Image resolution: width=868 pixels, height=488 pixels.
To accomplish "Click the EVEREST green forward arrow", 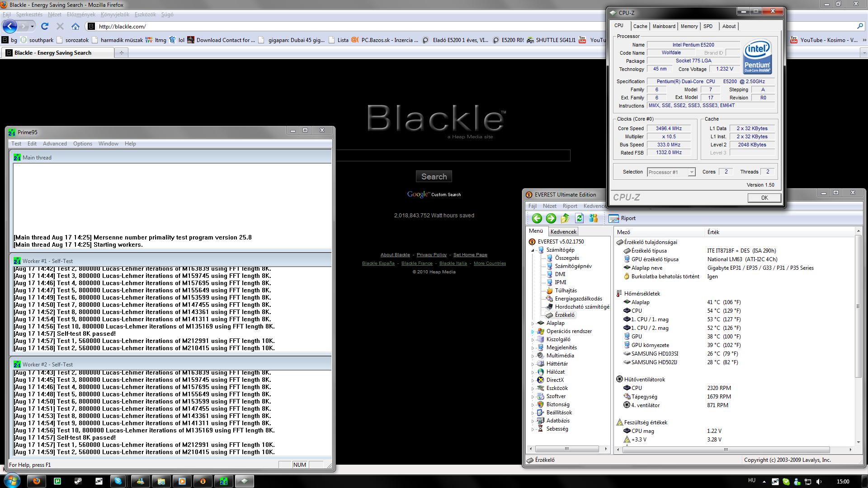I will (551, 219).
